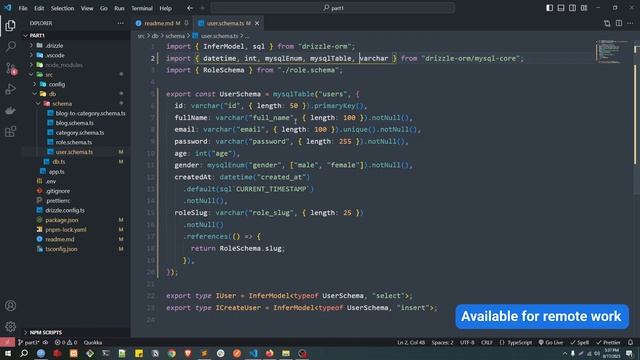Open the Source Control view
The height and width of the screenshot is (360, 640).
(x=11, y=68)
